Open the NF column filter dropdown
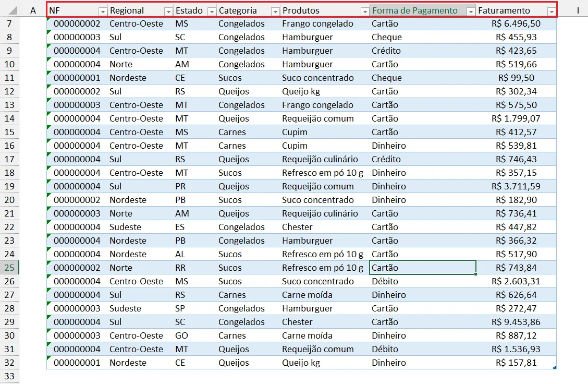Image resolution: width=588 pixels, height=384 pixels. [x=102, y=11]
